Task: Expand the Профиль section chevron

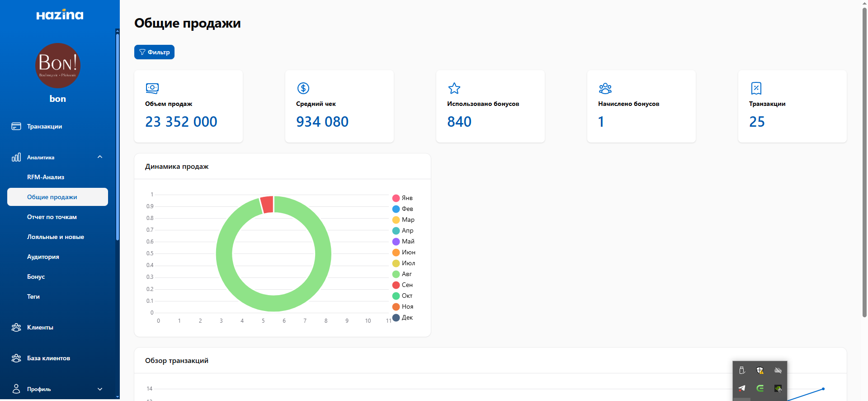Action: [x=100, y=389]
